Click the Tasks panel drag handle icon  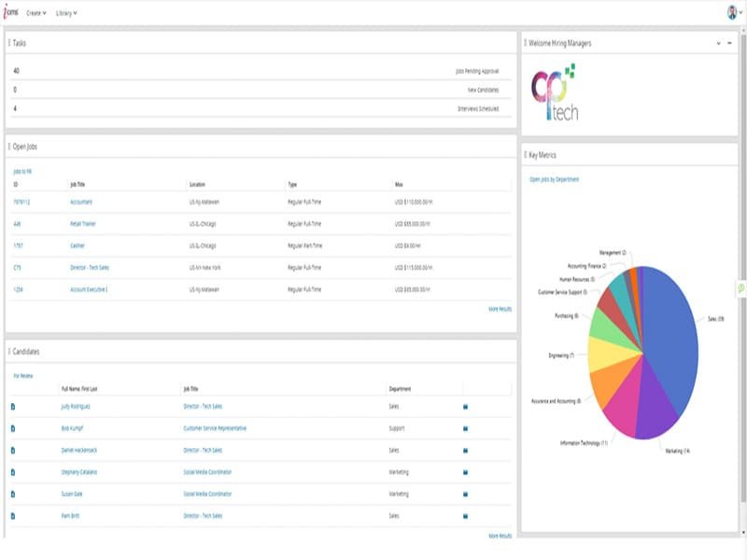9,41
